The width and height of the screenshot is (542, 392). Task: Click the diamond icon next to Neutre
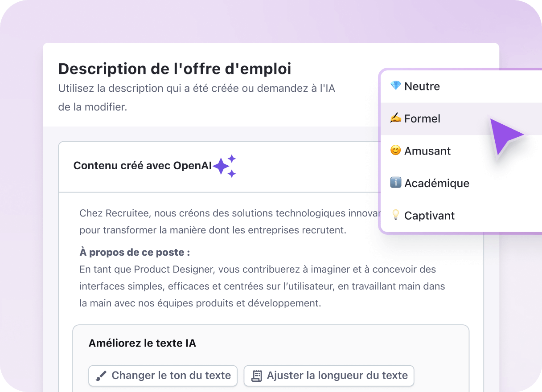396,86
